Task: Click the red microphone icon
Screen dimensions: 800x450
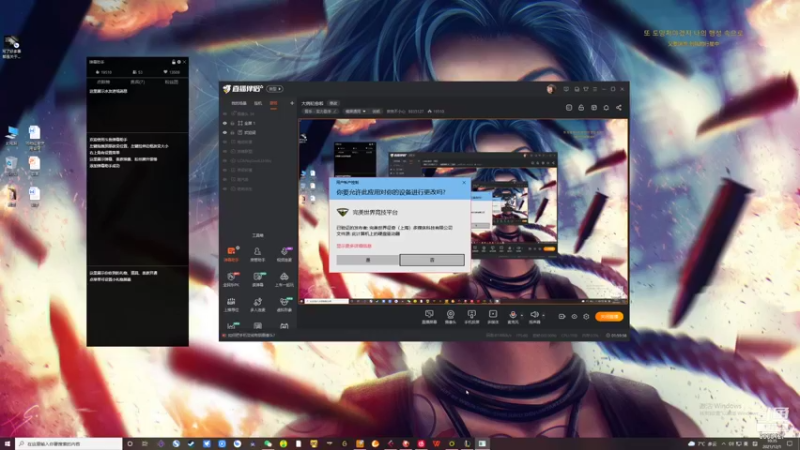Action: coord(513,315)
